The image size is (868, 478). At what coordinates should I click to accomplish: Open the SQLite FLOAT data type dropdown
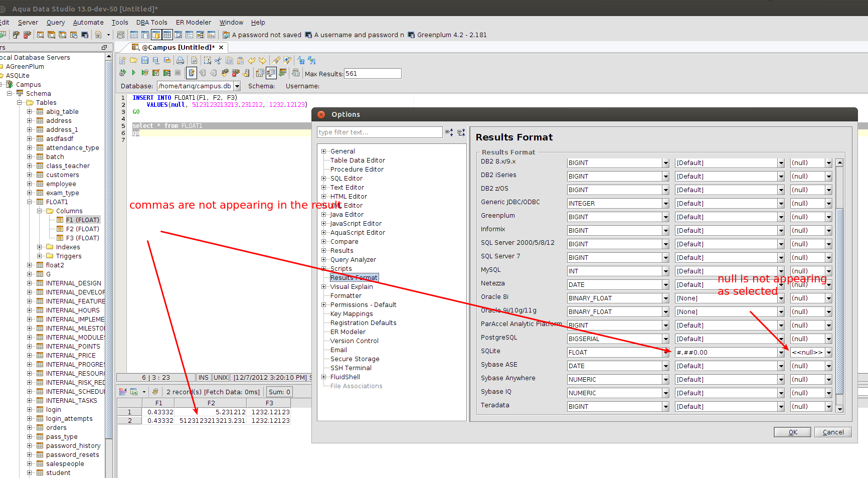(x=665, y=353)
